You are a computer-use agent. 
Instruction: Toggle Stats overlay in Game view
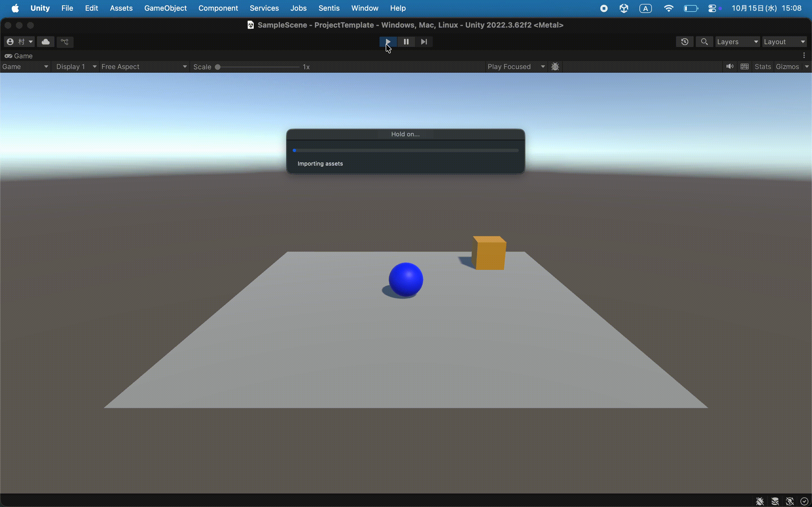762,66
